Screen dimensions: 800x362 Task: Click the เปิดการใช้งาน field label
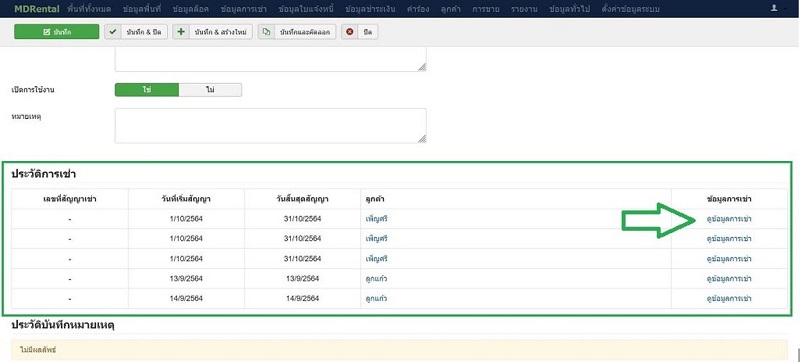[x=33, y=90]
